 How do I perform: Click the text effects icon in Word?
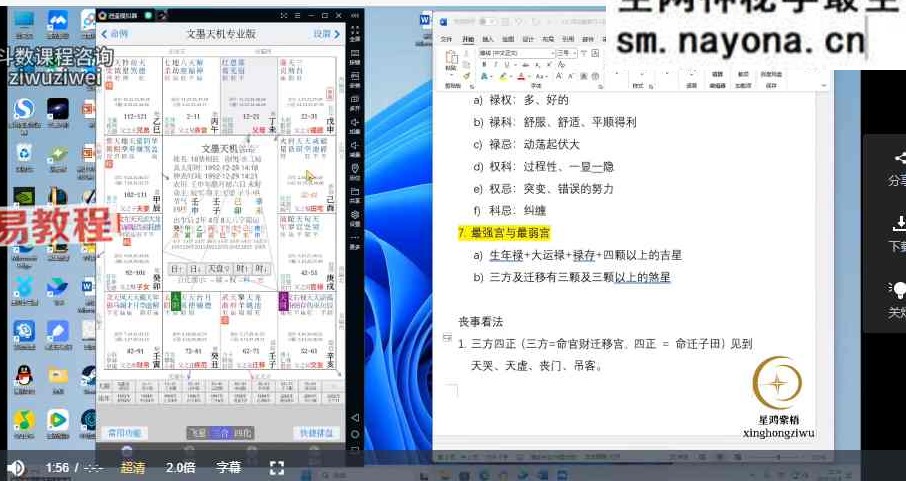[484, 76]
